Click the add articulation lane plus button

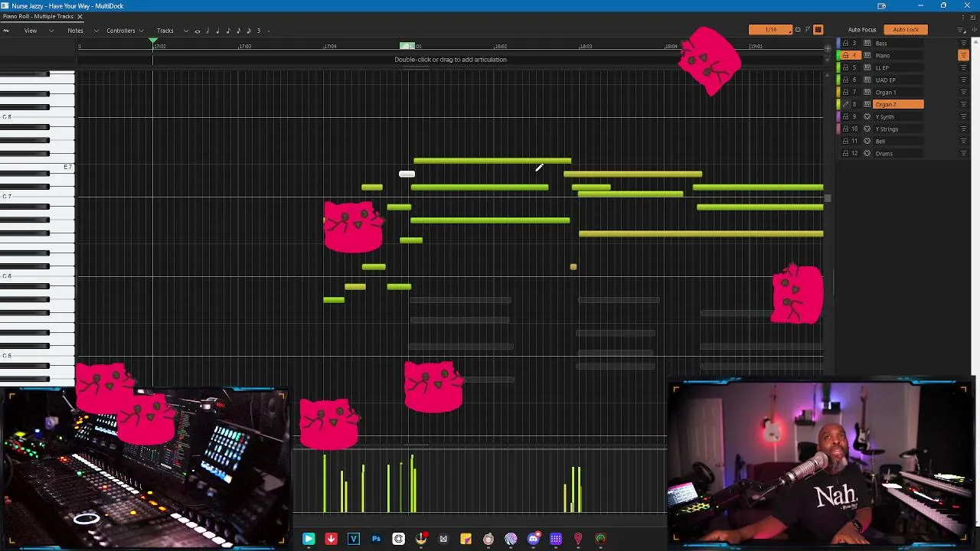click(828, 49)
